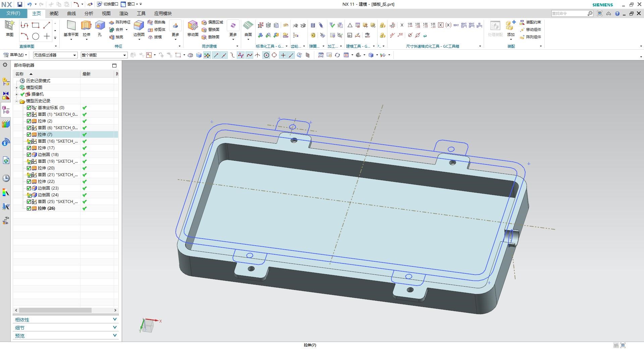Open the 菜单(M) dropdown menu
Viewport: 644px width, 349px height.
coord(15,55)
